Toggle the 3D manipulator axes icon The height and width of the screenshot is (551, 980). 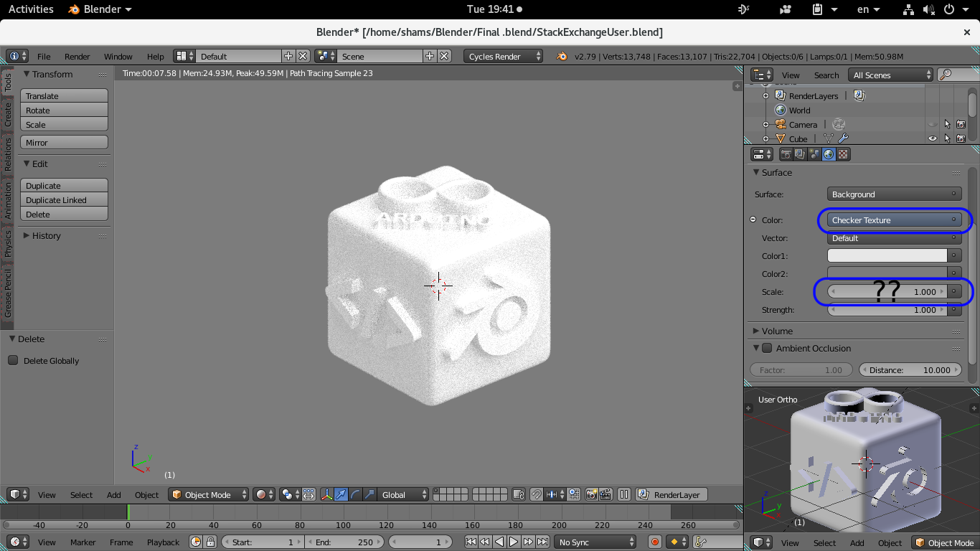(327, 494)
